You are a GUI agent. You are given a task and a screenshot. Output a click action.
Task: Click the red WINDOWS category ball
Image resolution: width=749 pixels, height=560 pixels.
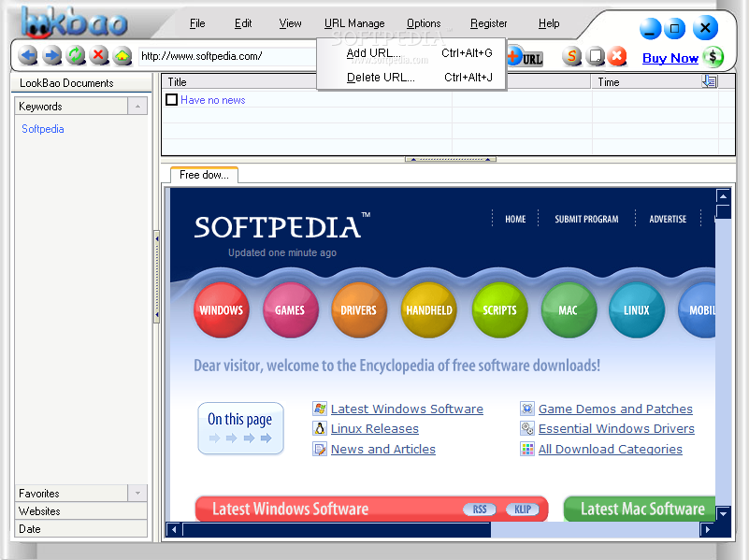(x=222, y=310)
